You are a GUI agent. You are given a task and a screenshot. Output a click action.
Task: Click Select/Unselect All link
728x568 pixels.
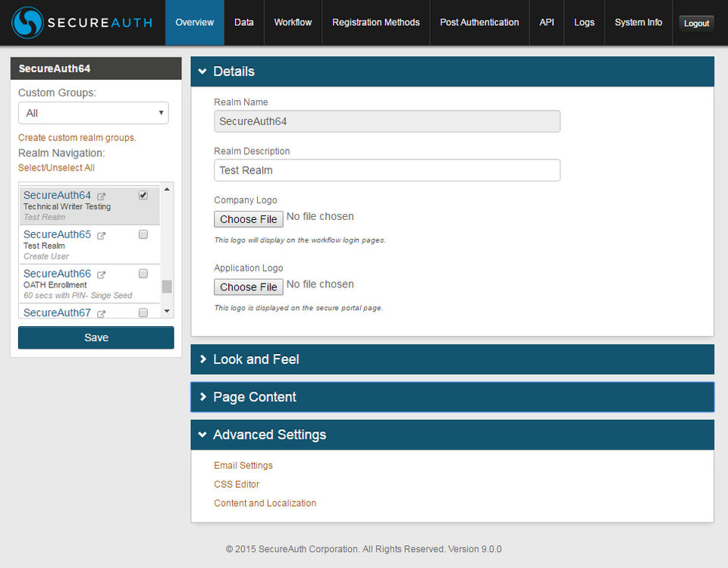coord(56,168)
